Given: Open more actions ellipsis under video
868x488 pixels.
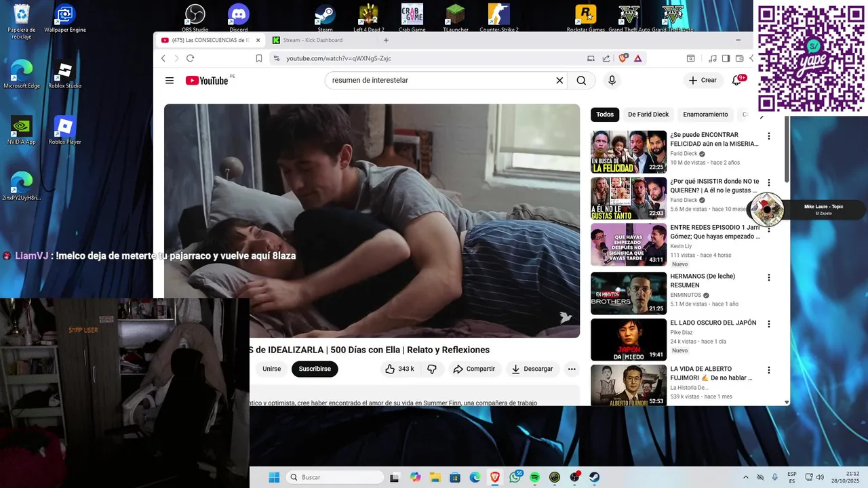Looking at the screenshot, I should click(x=572, y=369).
